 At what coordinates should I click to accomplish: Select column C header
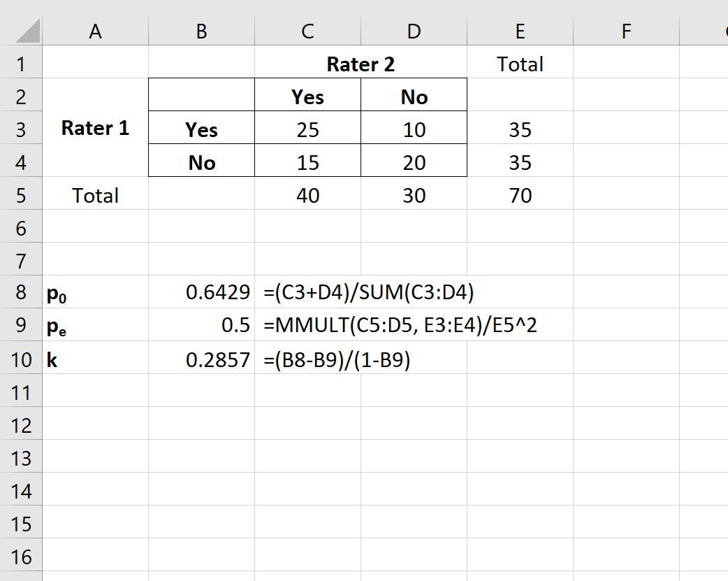307,31
